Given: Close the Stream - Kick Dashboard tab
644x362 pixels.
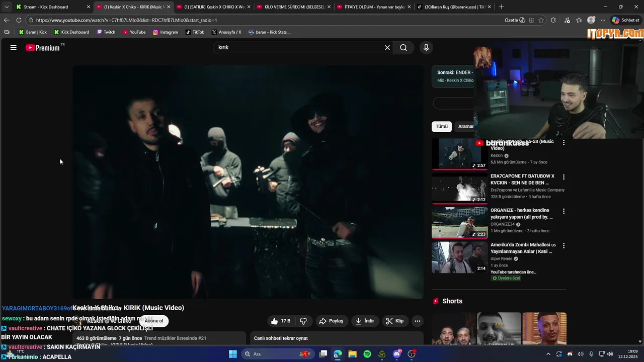Looking at the screenshot, I should click(89, 7).
